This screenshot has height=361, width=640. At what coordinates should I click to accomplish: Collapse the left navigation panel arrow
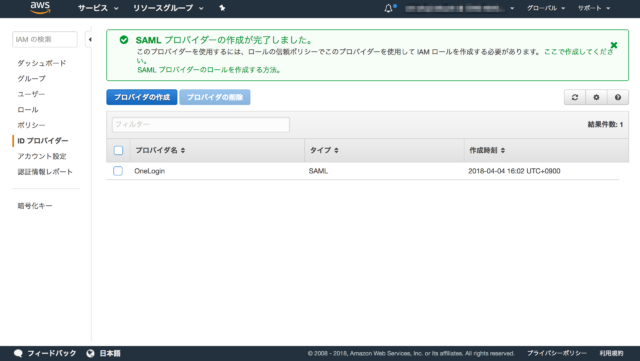coord(89,40)
